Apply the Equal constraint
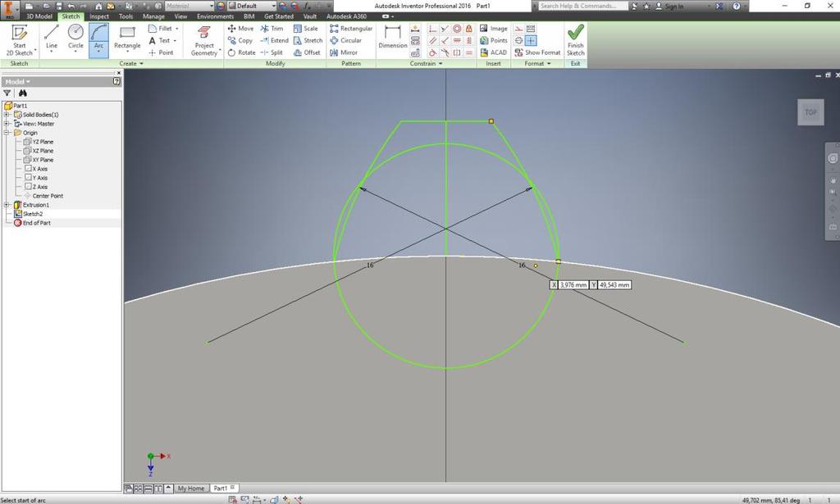Screen dimensions: 840x504 [468, 52]
